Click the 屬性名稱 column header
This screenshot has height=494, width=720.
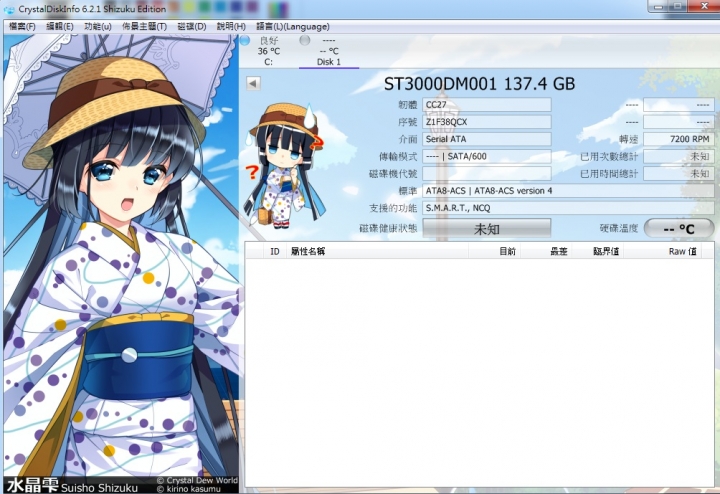point(377,251)
